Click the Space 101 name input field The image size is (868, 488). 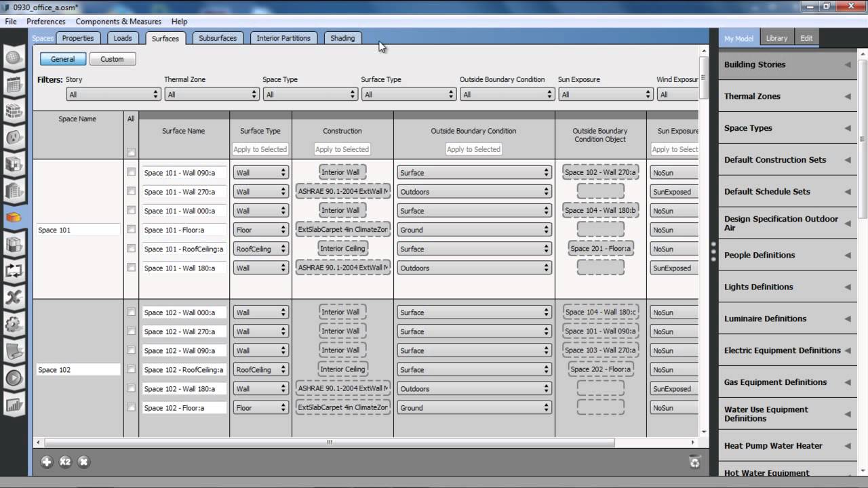[x=78, y=230]
